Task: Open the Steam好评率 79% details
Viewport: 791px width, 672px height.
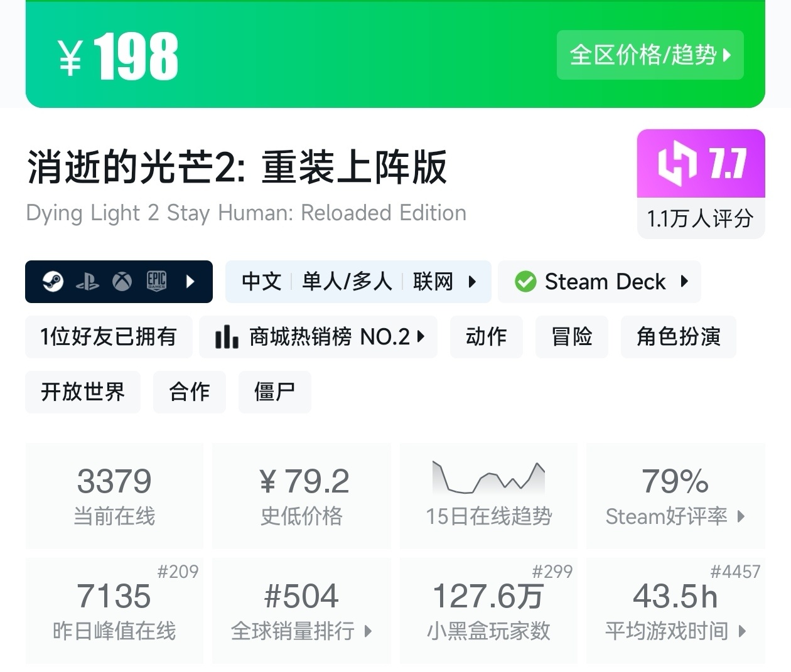Action: coord(675,496)
